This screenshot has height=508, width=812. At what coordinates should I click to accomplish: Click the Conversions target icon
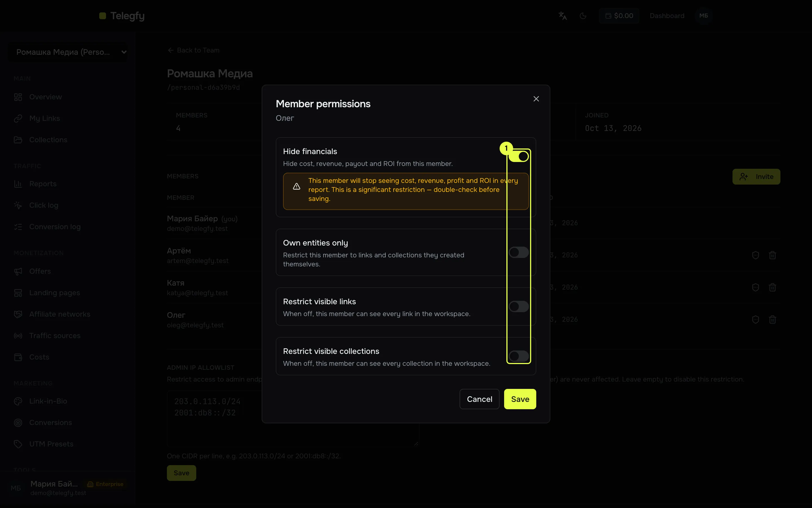click(x=18, y=423)
